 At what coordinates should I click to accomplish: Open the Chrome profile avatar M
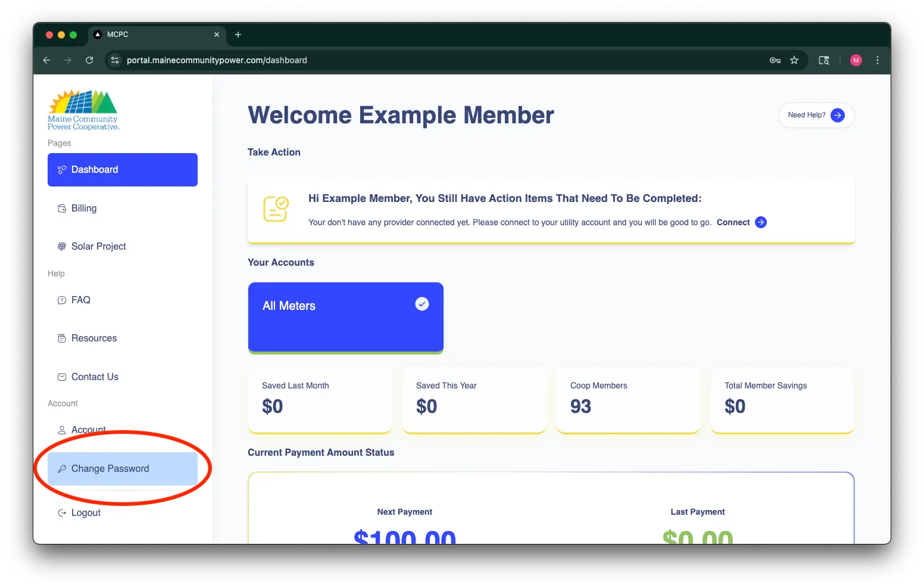[x=856, y=60]
